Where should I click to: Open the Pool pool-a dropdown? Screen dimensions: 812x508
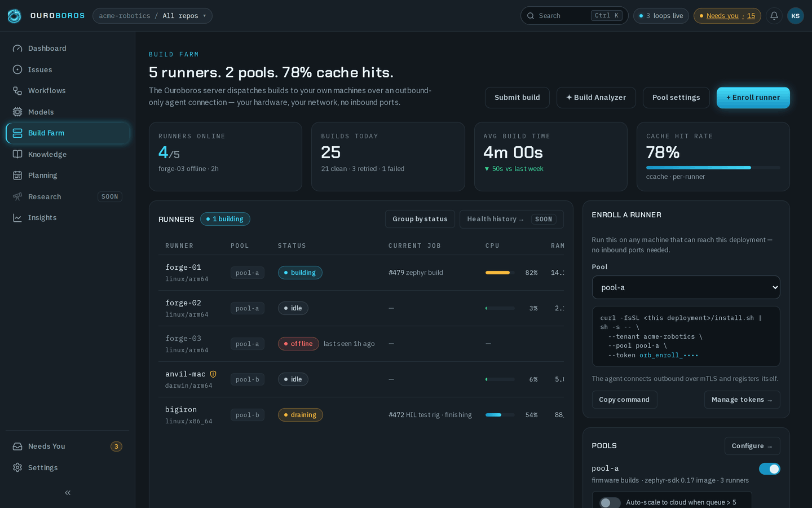pos(686,287)
